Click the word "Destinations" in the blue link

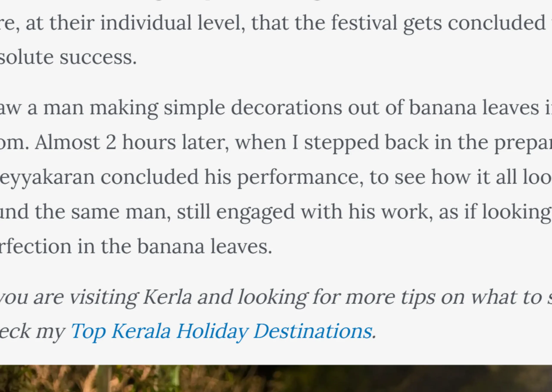[x=313, y=331]
